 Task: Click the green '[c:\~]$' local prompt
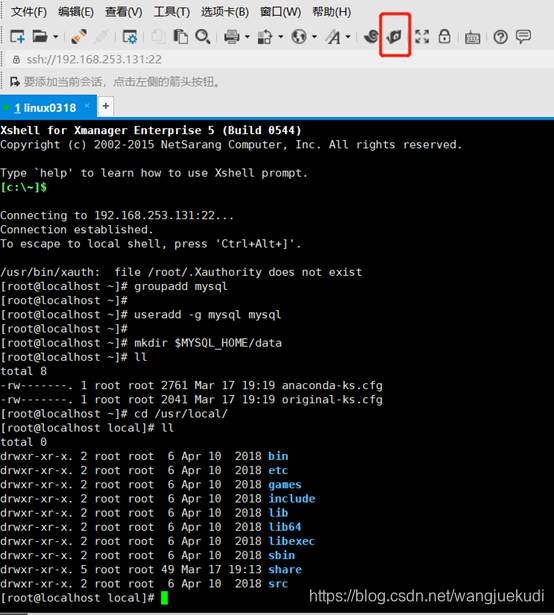pyautogui.click(x=24, y=187)
